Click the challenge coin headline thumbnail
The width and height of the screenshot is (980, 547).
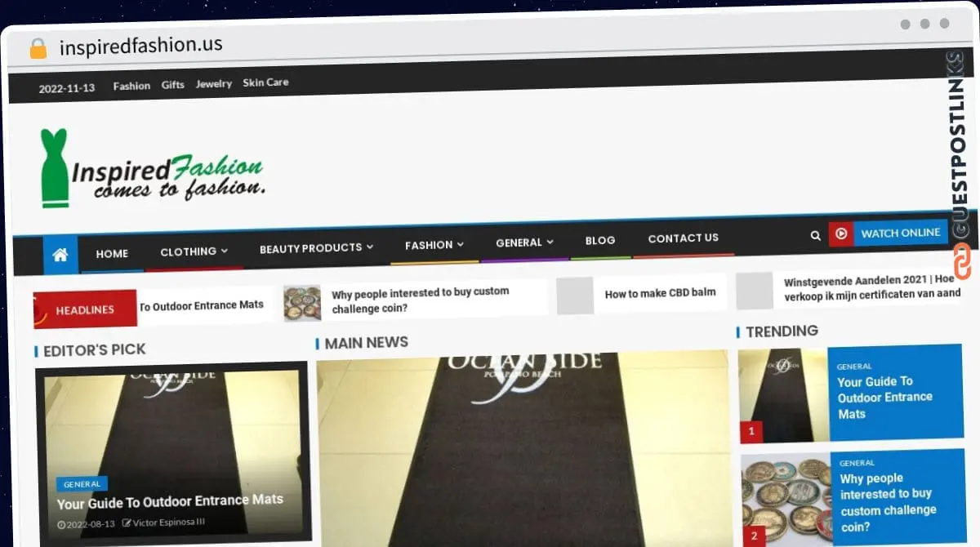click(x=302, y=303)
